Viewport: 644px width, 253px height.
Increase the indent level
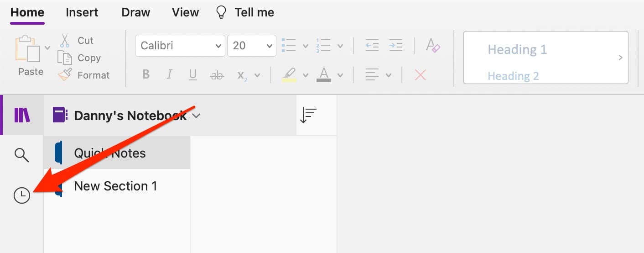[x=395, y=46]
